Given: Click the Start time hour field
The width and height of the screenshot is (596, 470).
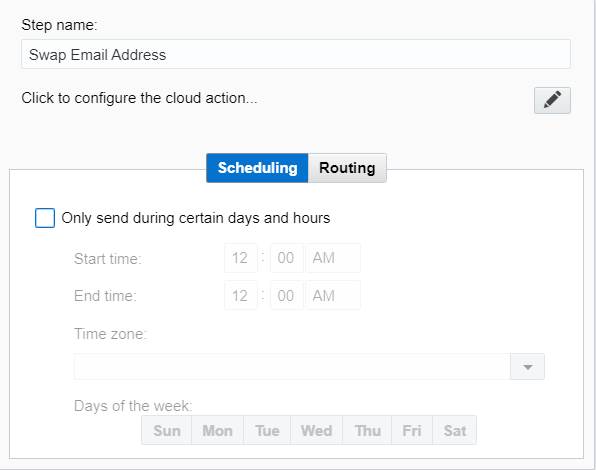Looking at the screenshot, I should point(241,258).
